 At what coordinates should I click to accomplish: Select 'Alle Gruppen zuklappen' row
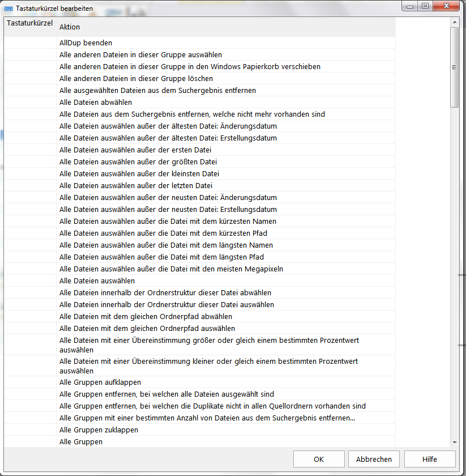(99, 430)
